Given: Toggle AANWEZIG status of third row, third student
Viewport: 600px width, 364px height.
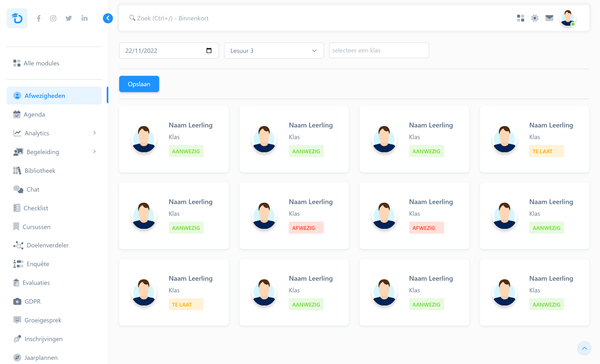Looking at the screenshot, I should pos(426,304).
